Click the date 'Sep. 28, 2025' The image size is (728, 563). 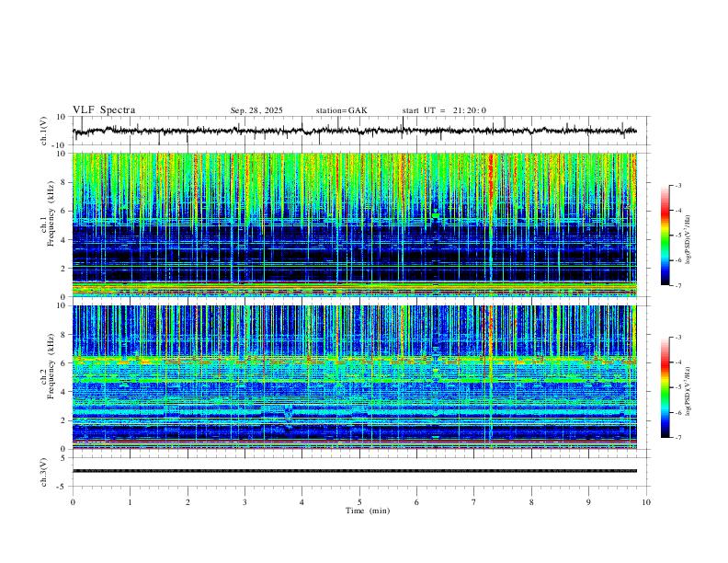[x=256, y=110]
